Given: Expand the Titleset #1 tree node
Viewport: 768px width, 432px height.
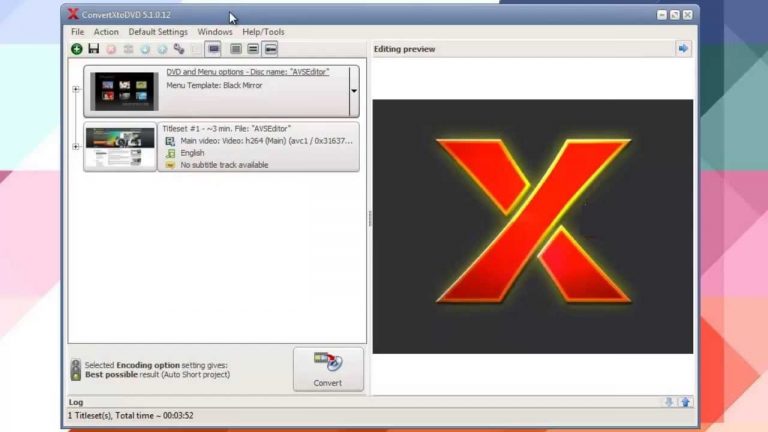Looking at the screenshot, I should 76,146.
